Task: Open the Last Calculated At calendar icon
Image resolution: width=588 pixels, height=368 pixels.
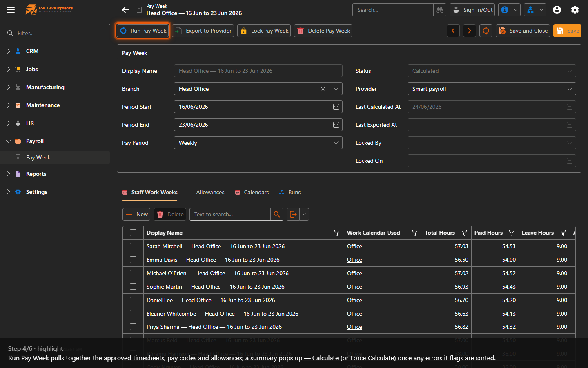Action: [570, 107]
